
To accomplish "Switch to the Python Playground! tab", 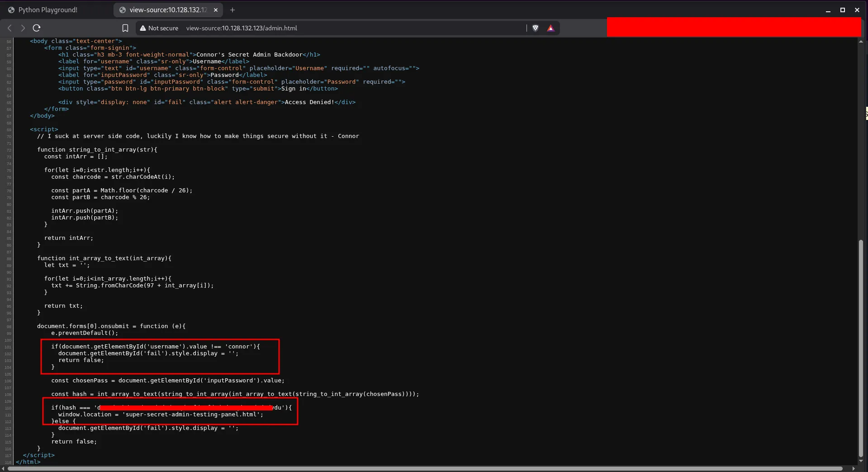I will [x=47, y=10].
